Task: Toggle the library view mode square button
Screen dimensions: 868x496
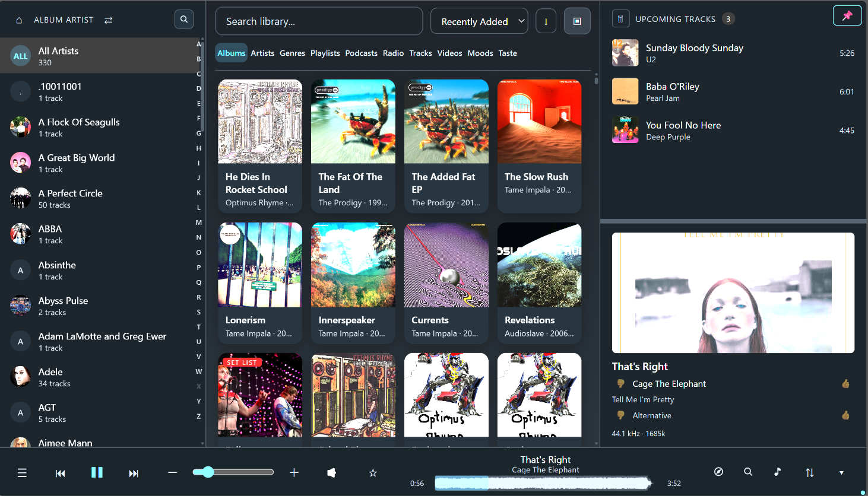Action: click(x=577, y=21)
